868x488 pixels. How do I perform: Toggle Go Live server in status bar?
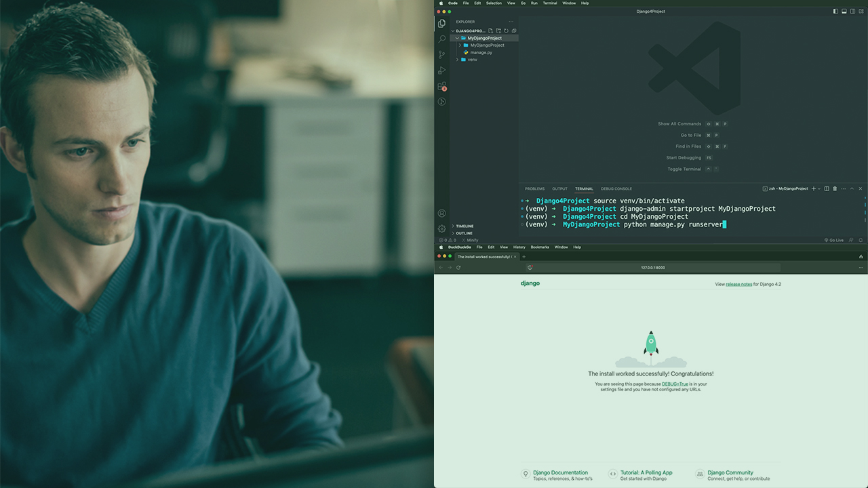[834, 240]
